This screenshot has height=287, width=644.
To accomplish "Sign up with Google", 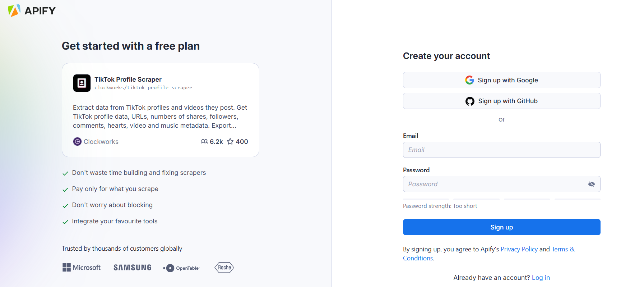I will pos(501,80).
